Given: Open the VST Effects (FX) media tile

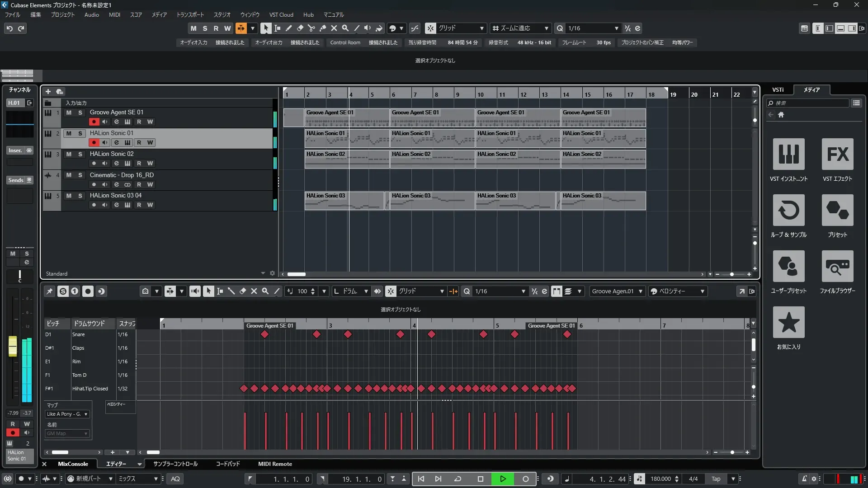Looking at the screenshot, I should pyautogui.click(x=837, y=154).
